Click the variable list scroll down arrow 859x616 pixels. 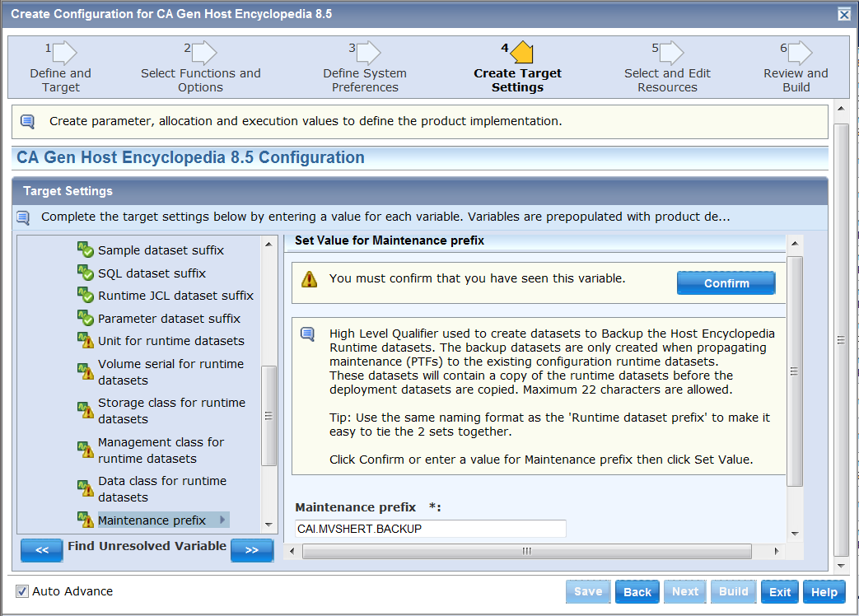268,525
